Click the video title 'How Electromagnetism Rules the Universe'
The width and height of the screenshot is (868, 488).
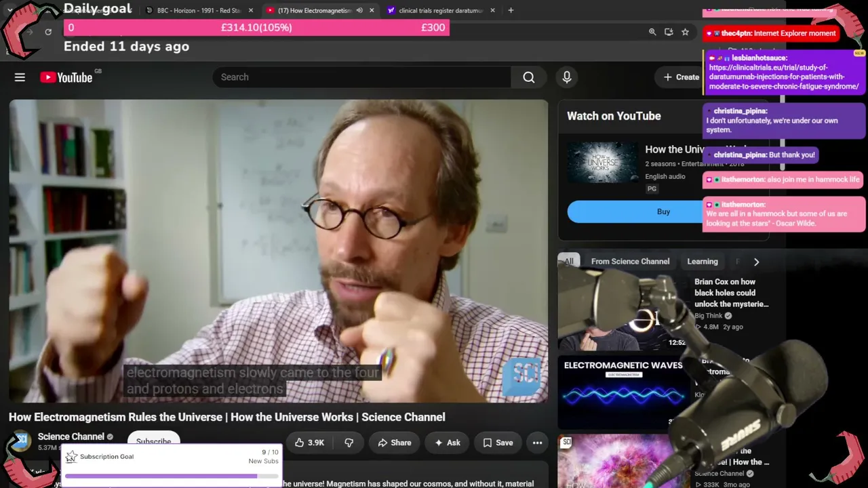pyautogui.click(x=227, y=417)
